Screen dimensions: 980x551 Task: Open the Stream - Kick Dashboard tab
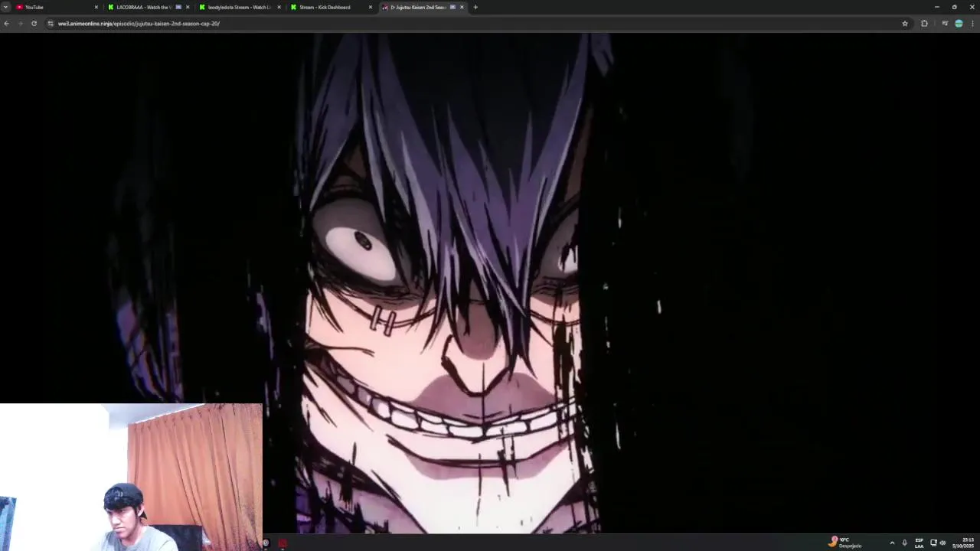point(331,7)
